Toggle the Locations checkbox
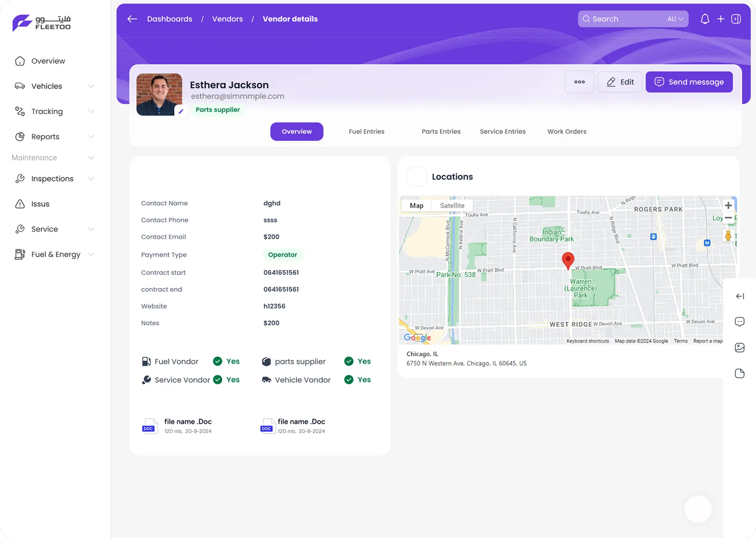The height and width of the screenshot is (538, 756). (417, 177)
